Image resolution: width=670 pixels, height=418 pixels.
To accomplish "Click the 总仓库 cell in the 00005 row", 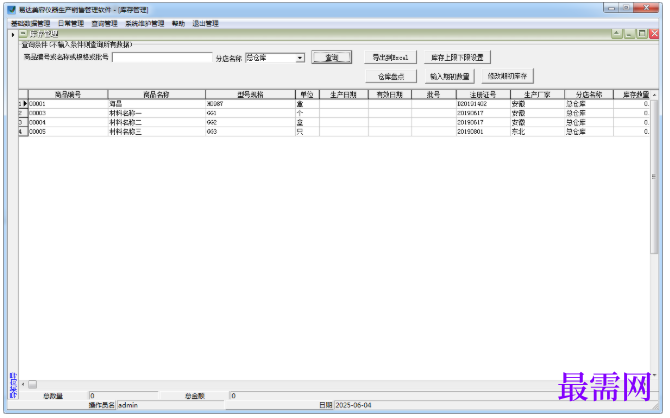I will 589,132.
